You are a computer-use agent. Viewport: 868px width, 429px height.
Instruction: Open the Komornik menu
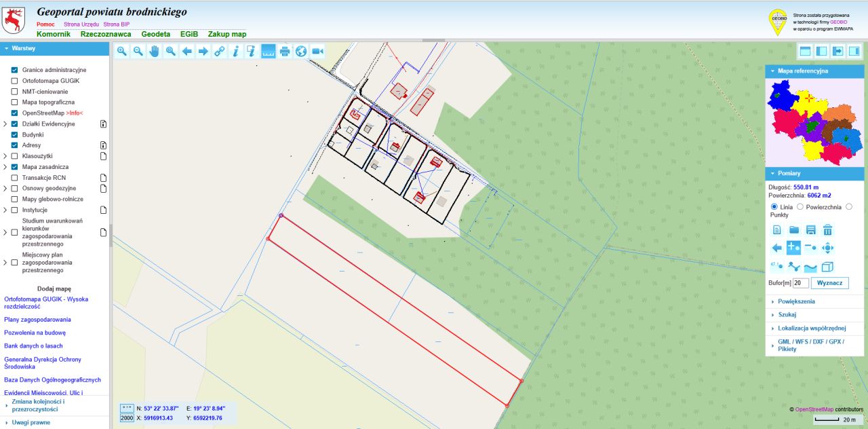pos(54,34)
